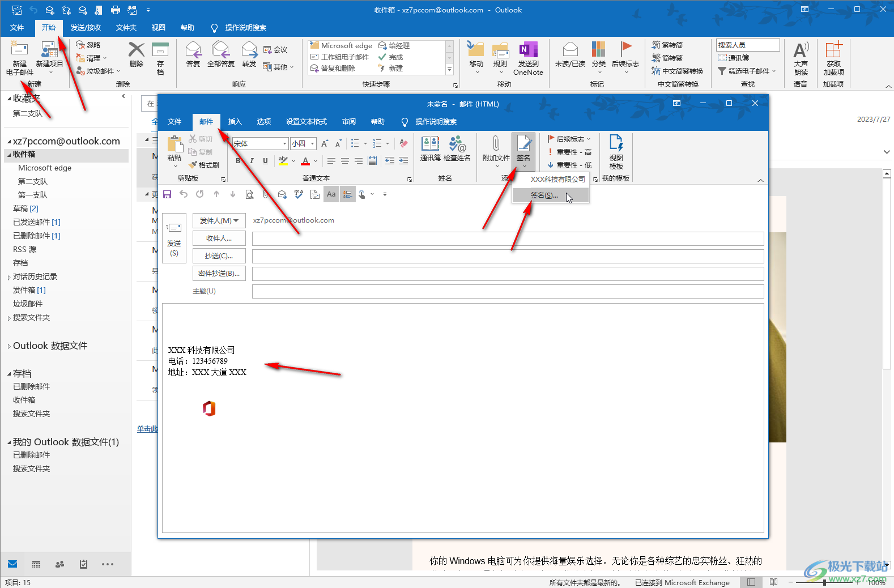Image resolution: width=894 pixels, height=588 pixels.
Task: Click the View Templates (视图模板) icon
Action: (616, 143)
